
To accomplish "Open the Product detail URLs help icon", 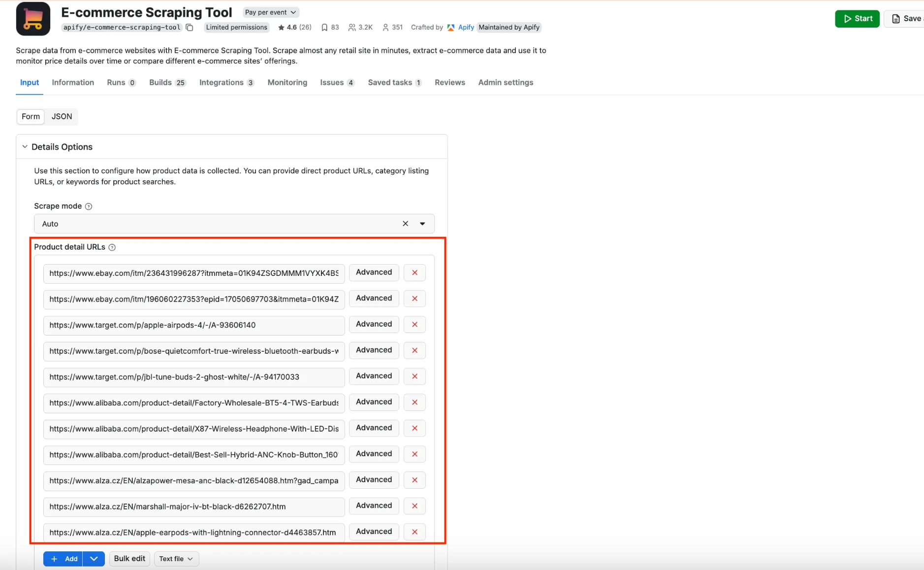I will [112, 247].
